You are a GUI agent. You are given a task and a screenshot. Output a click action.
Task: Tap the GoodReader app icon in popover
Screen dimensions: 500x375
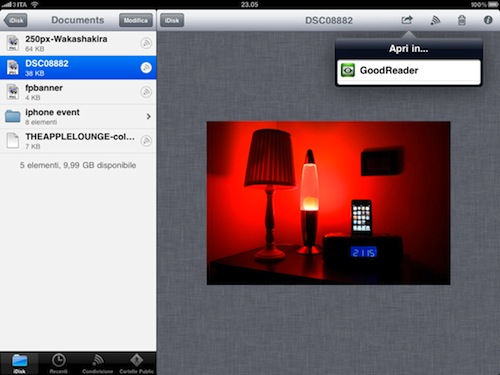tap(348, 70)
